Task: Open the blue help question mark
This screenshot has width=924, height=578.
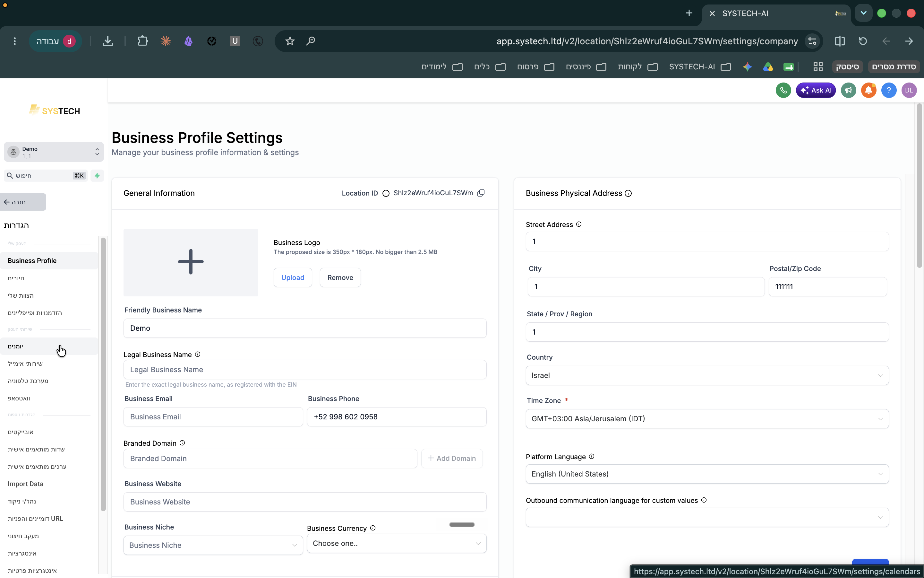Action: point(889,90)
